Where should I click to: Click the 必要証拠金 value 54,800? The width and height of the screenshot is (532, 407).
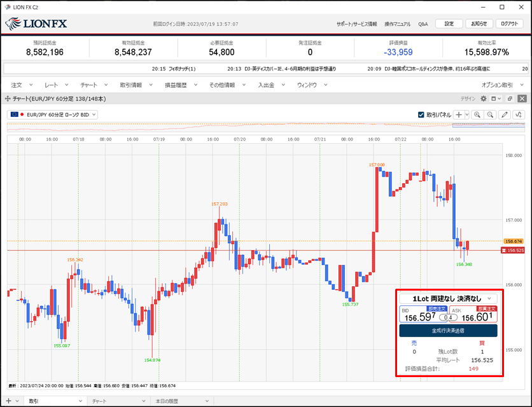point(221,52)
